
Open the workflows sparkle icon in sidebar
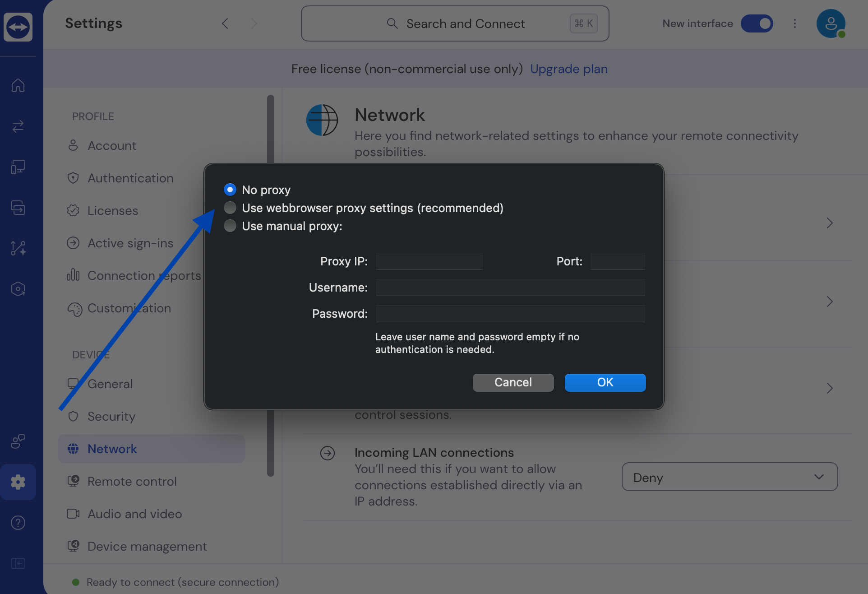[18, 248]
